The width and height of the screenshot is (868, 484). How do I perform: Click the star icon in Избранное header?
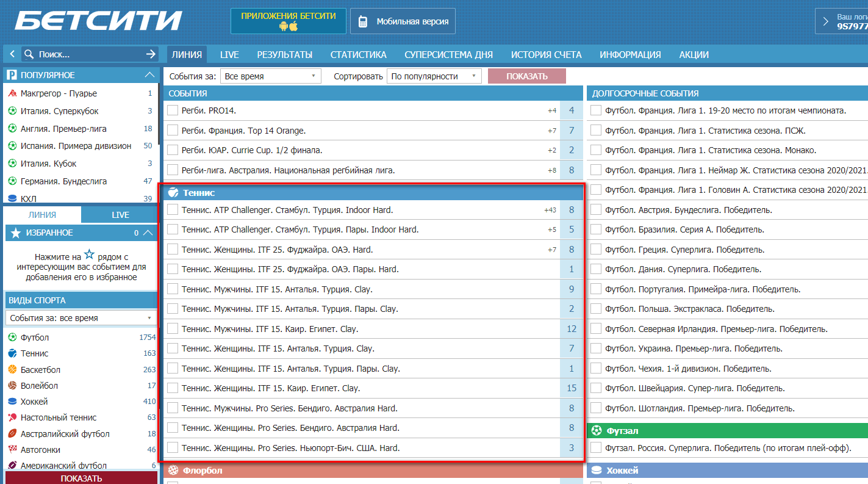click(x=16, y=233)
